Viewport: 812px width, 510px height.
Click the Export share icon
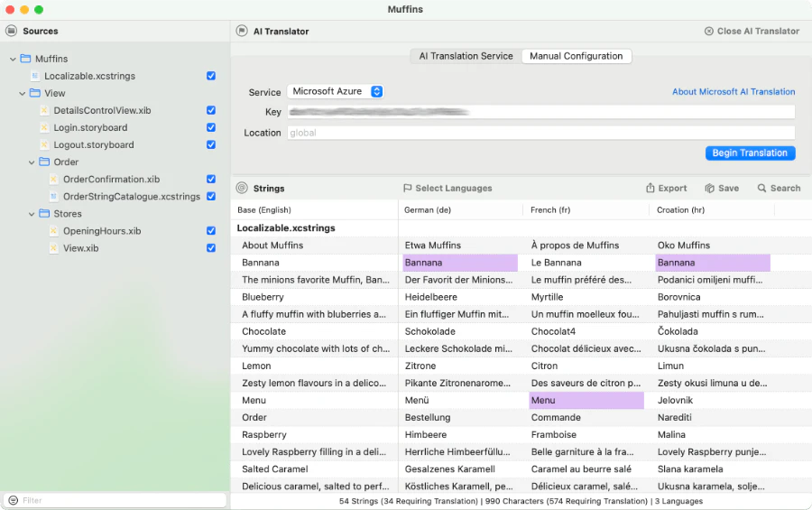tap(650, 188)
